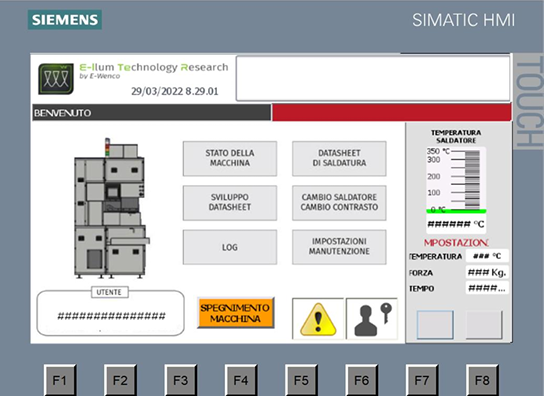Screen dimensions: 544x396
Task: Open the warning alarms triangle icon
Action: [x=318, y=319]
